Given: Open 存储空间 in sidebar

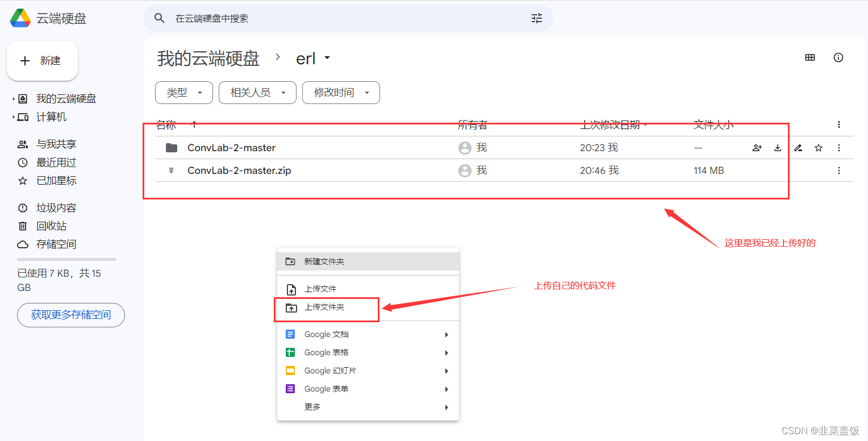Looking at the screenshot, I should tap(56, 244).
